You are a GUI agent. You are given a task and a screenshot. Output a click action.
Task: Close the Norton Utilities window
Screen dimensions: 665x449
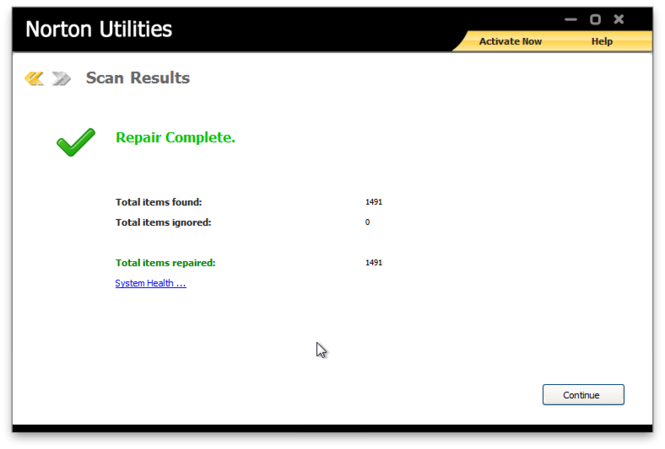(x=619, y=19)
